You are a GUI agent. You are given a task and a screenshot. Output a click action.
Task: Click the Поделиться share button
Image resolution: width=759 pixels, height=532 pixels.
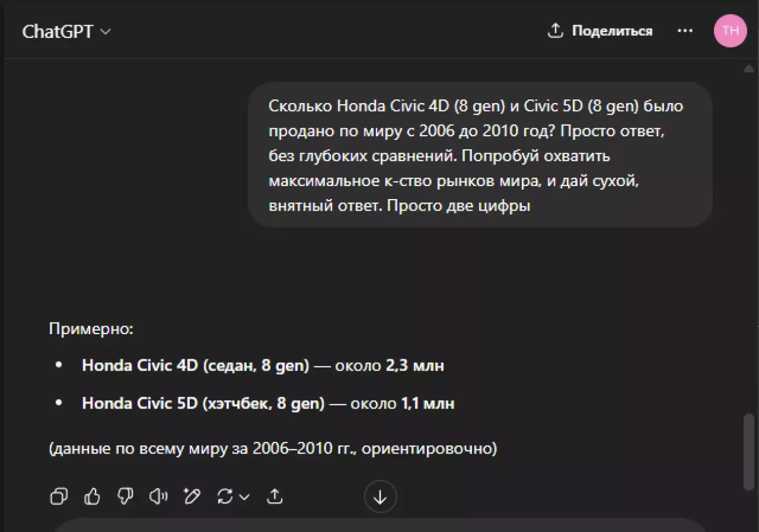pos(600,31)
